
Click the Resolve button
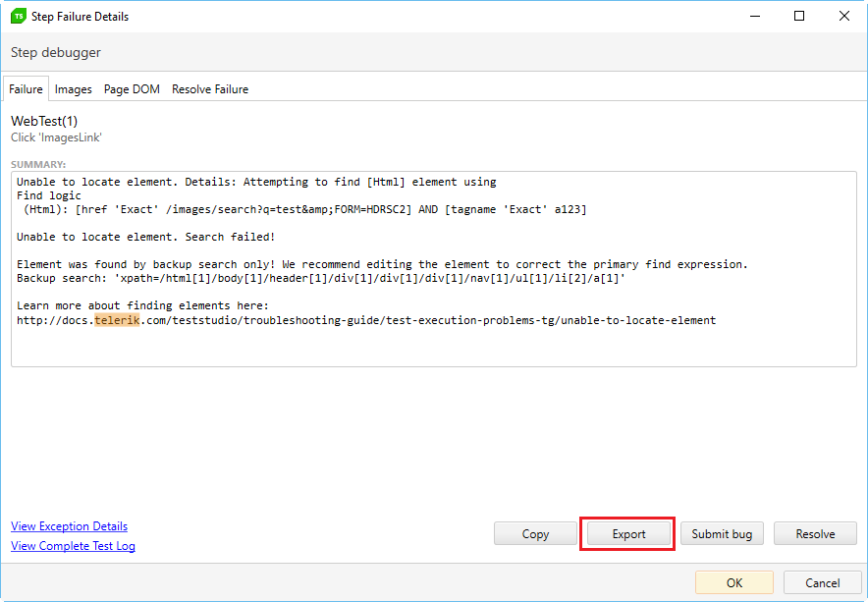point(815,534)
